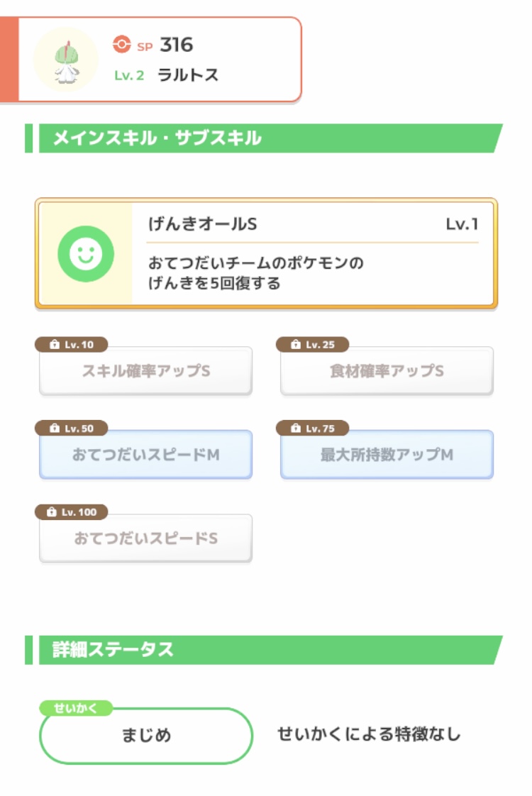Screen dimensions: 532x796
Task: Tap the Lv. 10 lock badge
Action: point(72,345)
